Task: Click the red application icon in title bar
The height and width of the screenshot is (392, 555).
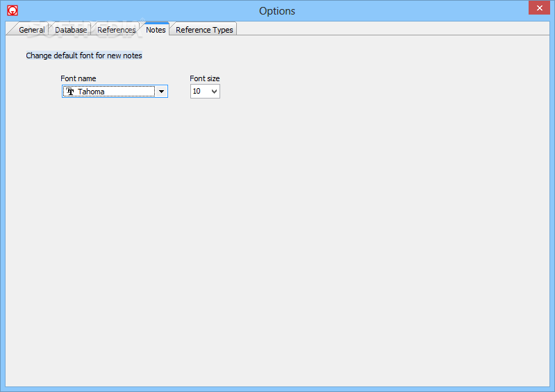Action: tap(13, 10)
